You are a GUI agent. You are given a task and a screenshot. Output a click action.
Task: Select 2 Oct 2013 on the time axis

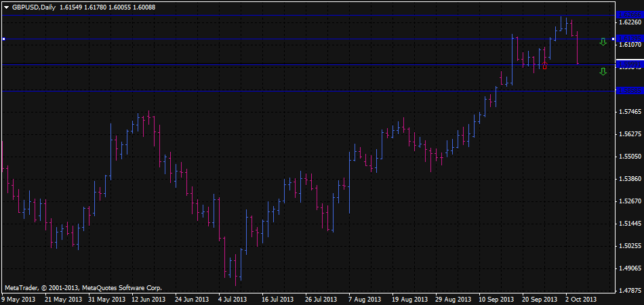pos(581,299)
